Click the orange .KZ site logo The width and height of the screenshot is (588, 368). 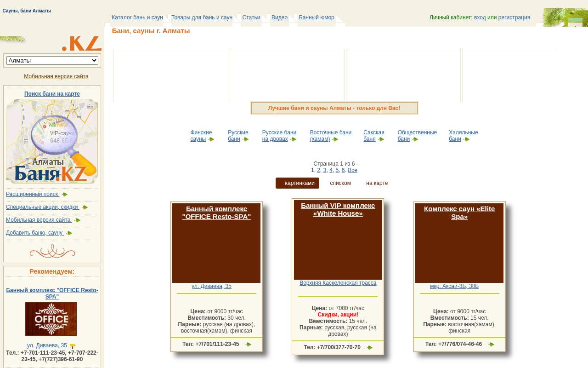pos(82,43)
